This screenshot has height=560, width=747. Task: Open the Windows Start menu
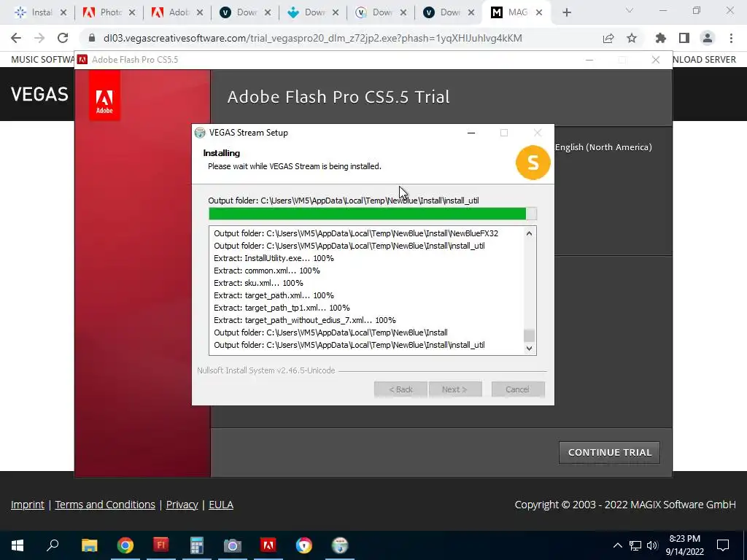coord(18,545)
